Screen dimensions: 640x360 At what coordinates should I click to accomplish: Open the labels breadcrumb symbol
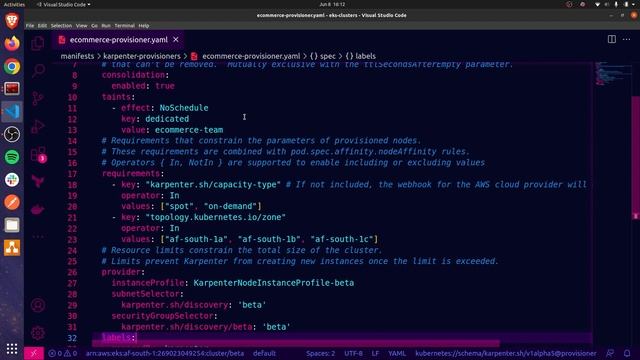pyautogui.click(x=361, y=56)
